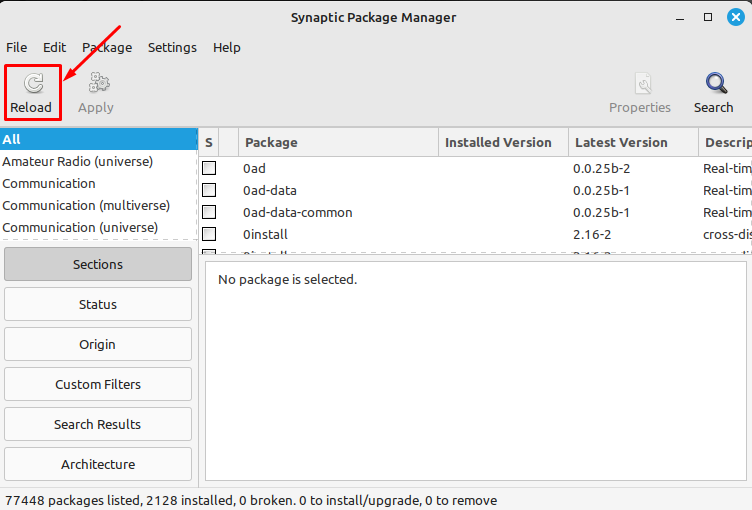
Task: Toggle the checkbox for the 0ad package
Action: (209, 168)
